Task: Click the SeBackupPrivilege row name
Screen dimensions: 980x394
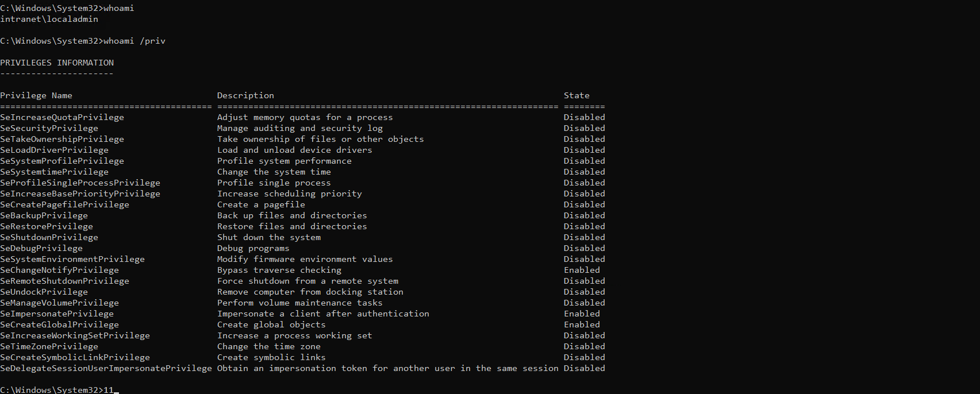Action: 44,215
